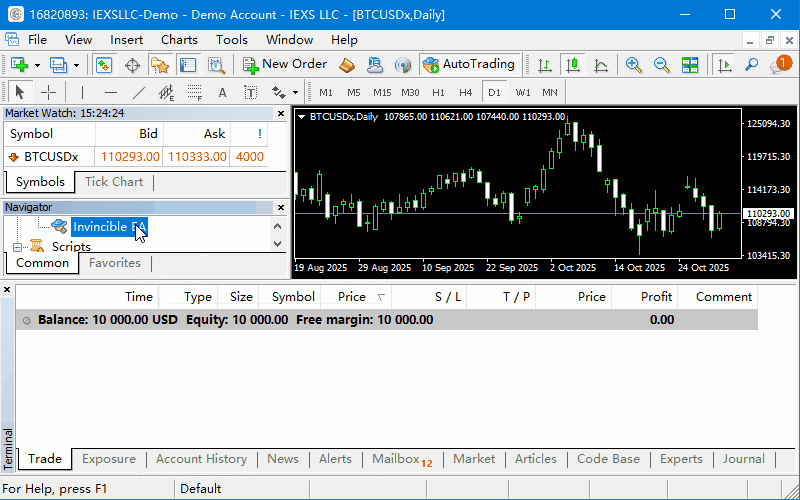Select the text label 'A' tool
Viewport: 800px width, 500px height.
222,92
